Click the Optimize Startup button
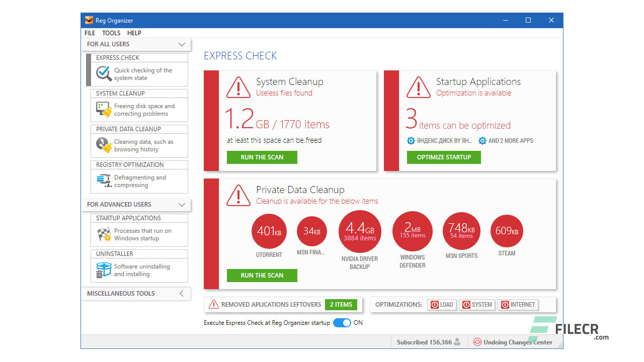Viewport: 644px width, 362px height. pos(444,157)
